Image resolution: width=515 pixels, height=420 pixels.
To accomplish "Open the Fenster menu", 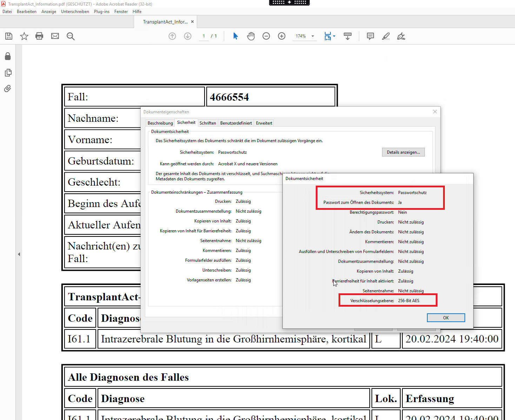I will [121, 12].
